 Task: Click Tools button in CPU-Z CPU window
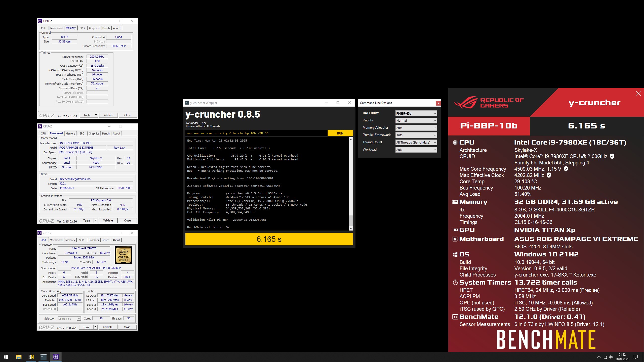click(x=86, y=327)
